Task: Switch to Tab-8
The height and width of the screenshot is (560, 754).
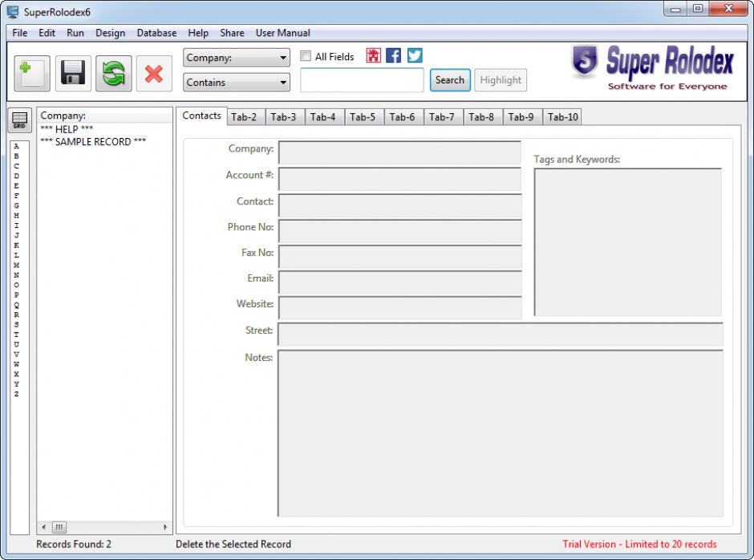Action: click(481, 117)
